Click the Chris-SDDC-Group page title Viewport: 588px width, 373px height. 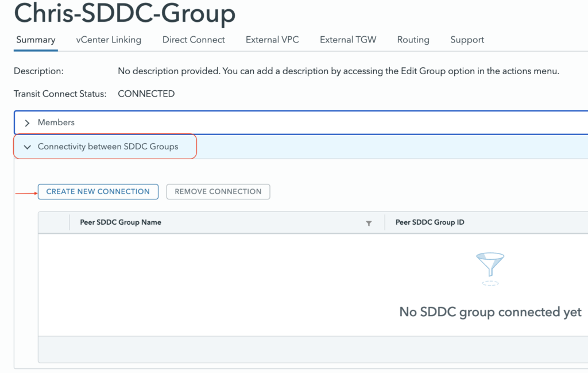125,13
